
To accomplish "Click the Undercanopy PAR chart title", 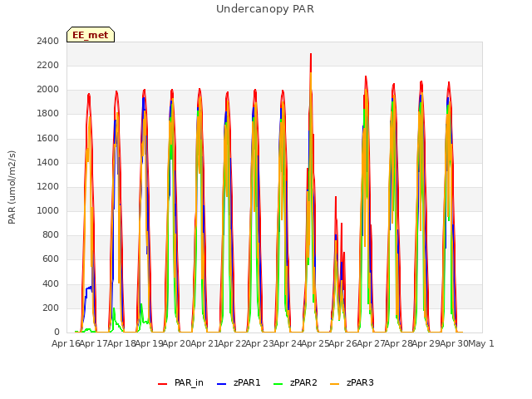I will tap(265, 9).
